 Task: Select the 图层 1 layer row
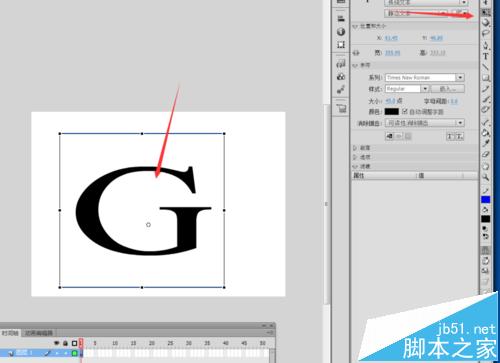[x=40, y=353]
